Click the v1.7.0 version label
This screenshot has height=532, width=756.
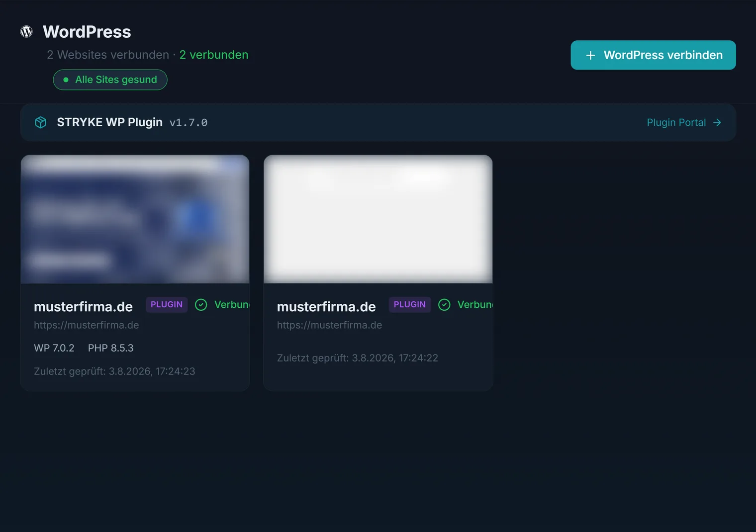pyautogui.click(x=189, y=123)
